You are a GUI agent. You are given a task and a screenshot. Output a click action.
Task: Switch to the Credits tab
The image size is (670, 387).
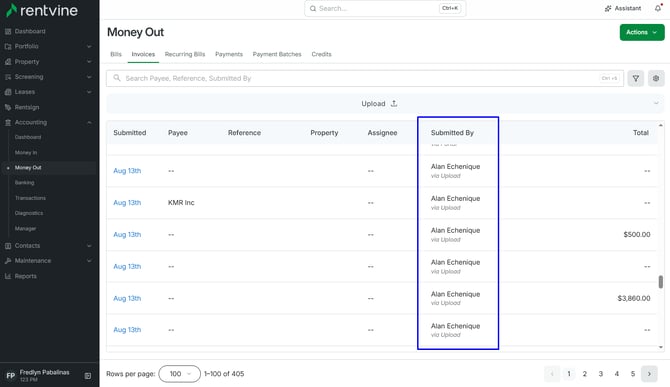(321, 54)
